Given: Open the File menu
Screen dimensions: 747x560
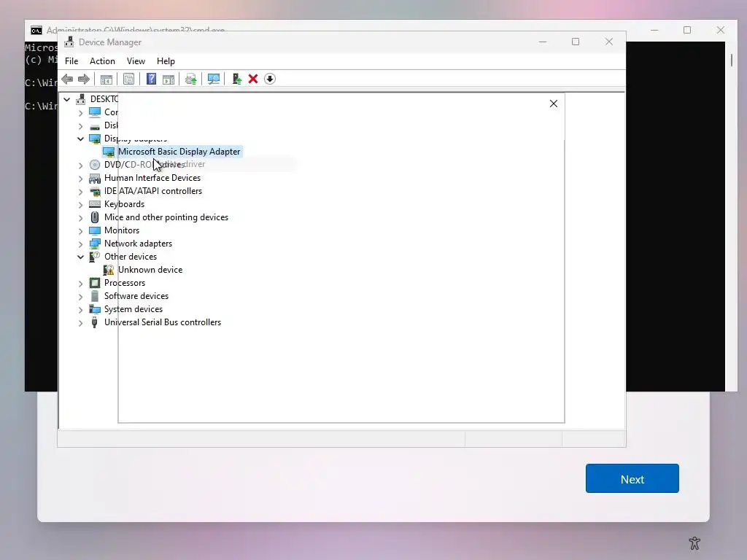Looking at the screenshot, I should click(71, 61).
